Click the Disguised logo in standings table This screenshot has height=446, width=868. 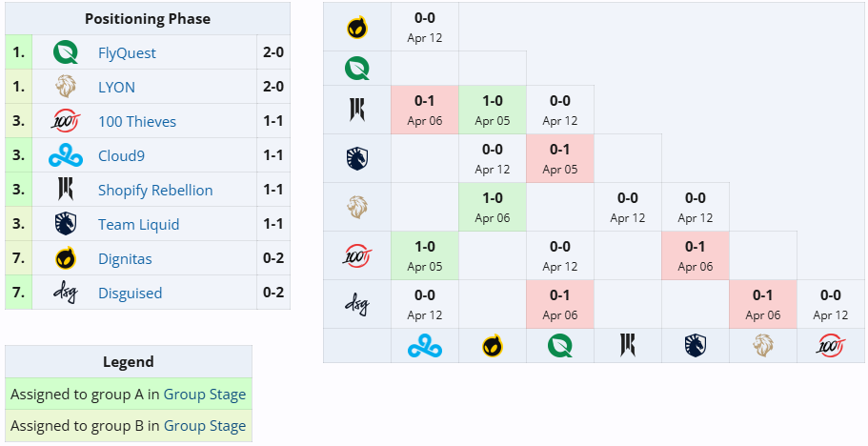click(66, 293)
